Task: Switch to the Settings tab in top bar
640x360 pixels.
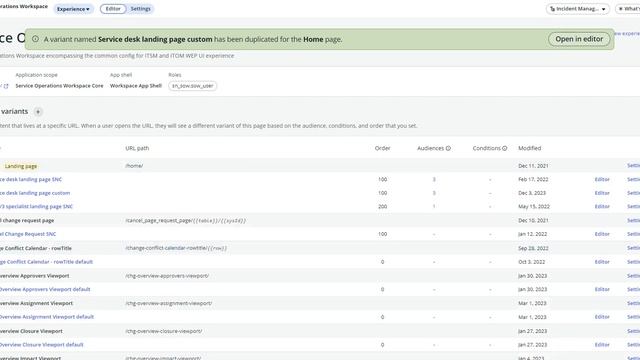Action: 140,9
